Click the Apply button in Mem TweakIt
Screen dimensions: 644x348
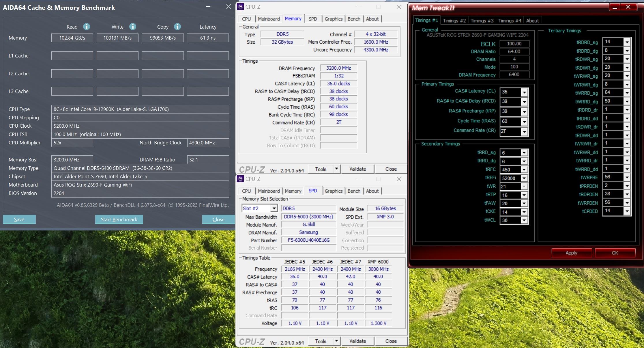tap(571, 253)
